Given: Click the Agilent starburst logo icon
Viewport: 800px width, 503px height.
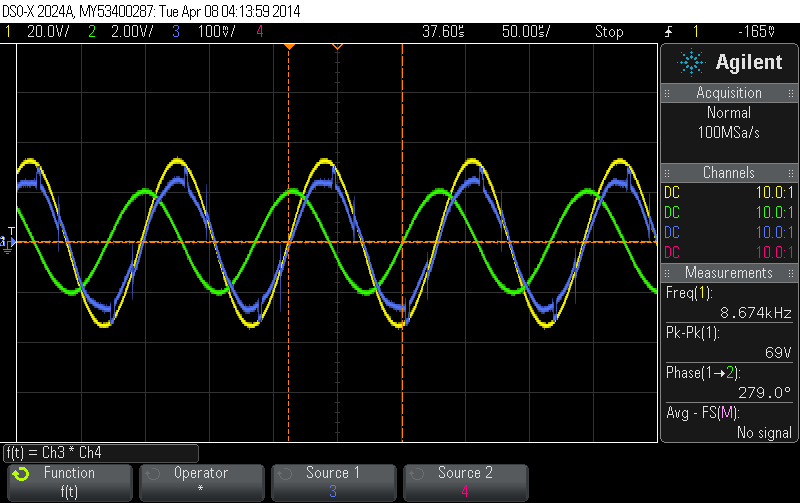Looking at the screenshot, I should pyautogui.click(x=691, y=62).
